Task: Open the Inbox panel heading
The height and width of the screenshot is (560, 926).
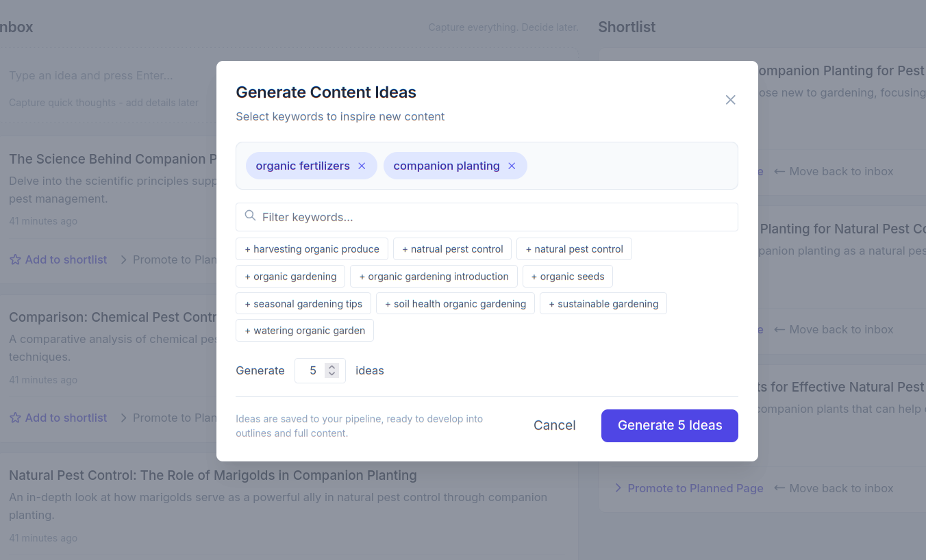Action: pyautogui.click(x=15, y=27)
